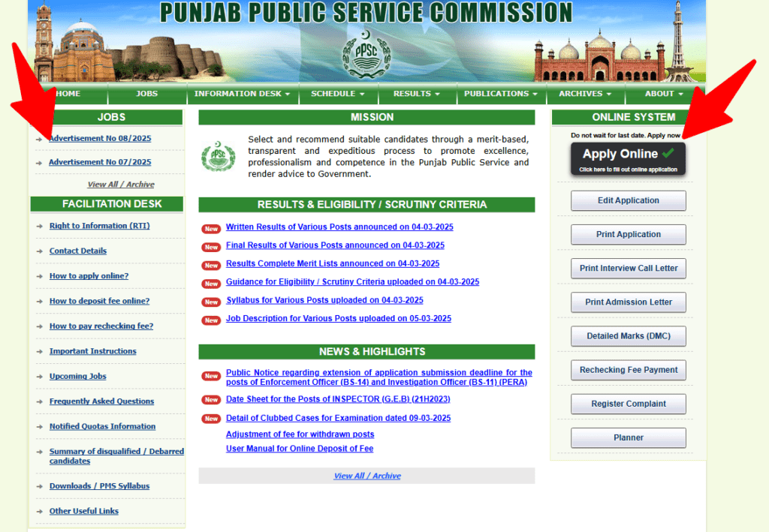Click the New badge beside Written Results link

pos(211,229)
